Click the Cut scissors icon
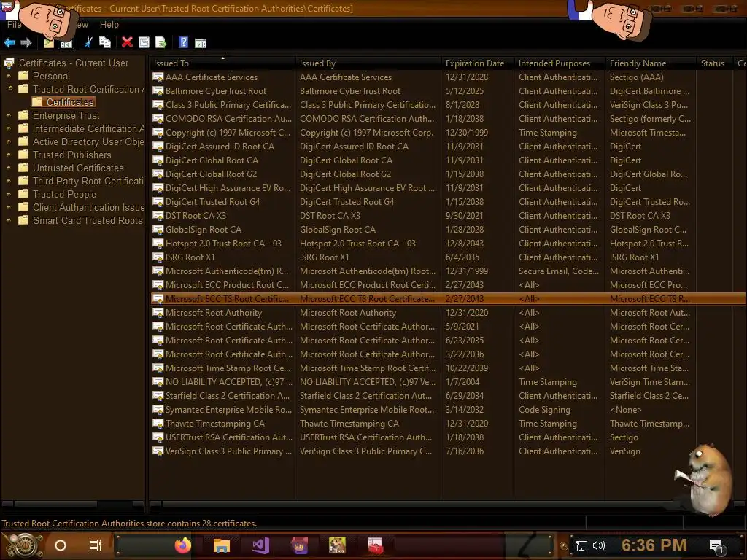Viewport: 747px width, 560px height. point(88,42)
